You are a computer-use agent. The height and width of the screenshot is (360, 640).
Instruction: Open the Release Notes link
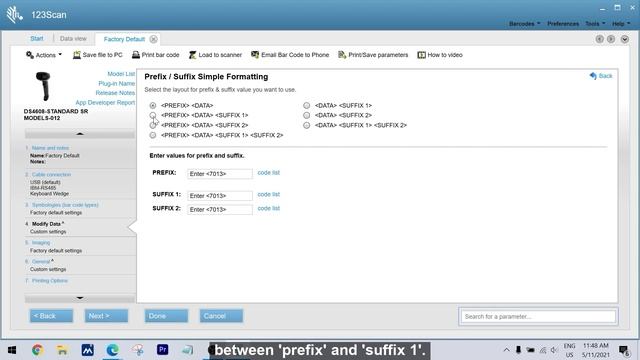[115, 93]
